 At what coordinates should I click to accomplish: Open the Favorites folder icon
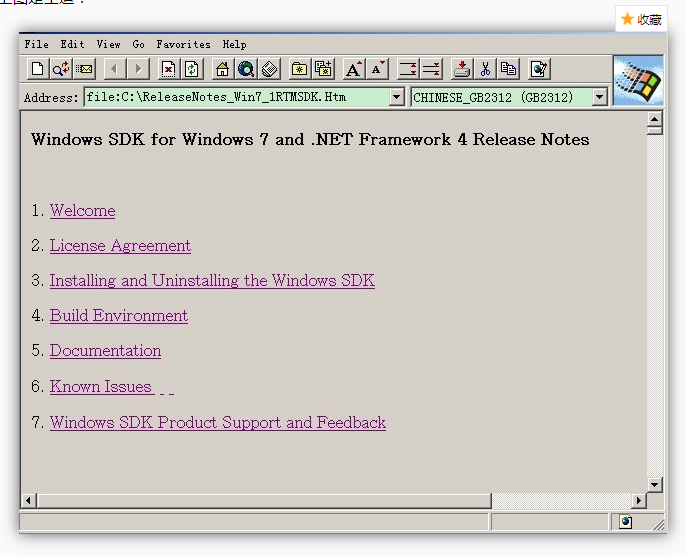coord(300,69)
